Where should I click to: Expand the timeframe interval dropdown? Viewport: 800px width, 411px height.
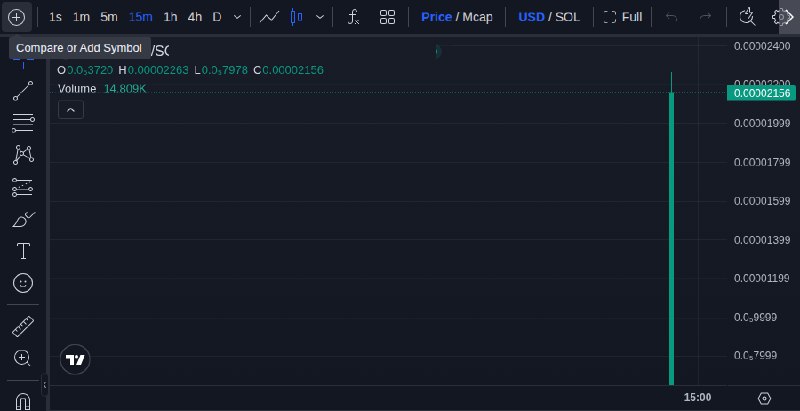237,17
